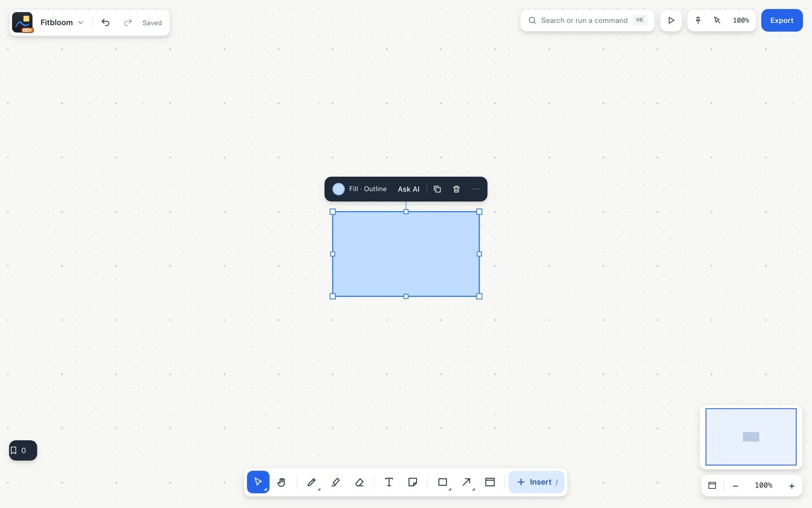Open Fill · Outline style options
Screen dimensions: 812x508
click(368, 189)
